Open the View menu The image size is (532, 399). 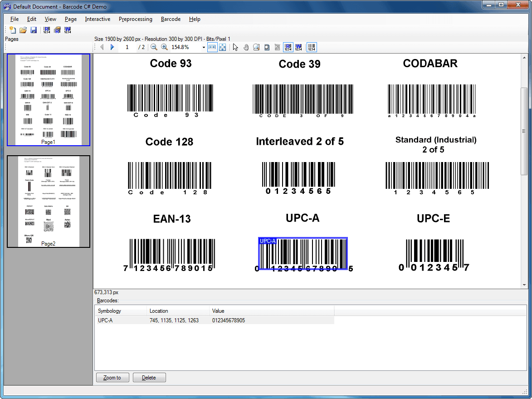[x=50, y=19]
